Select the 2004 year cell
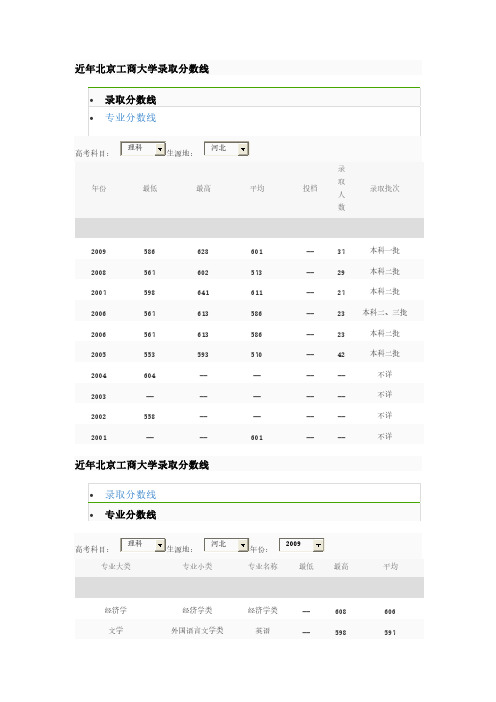The width and height of the screenshot is (496, 702). (98, 376)
